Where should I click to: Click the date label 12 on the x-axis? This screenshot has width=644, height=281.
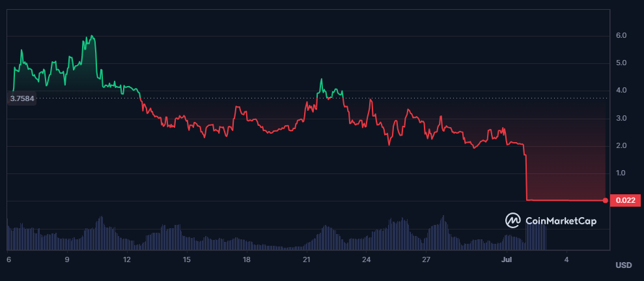click(x=127, y=259)
